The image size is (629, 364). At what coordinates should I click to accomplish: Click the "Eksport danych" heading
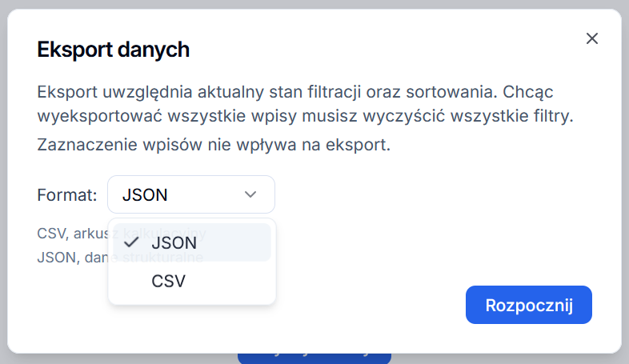point(114,50)
